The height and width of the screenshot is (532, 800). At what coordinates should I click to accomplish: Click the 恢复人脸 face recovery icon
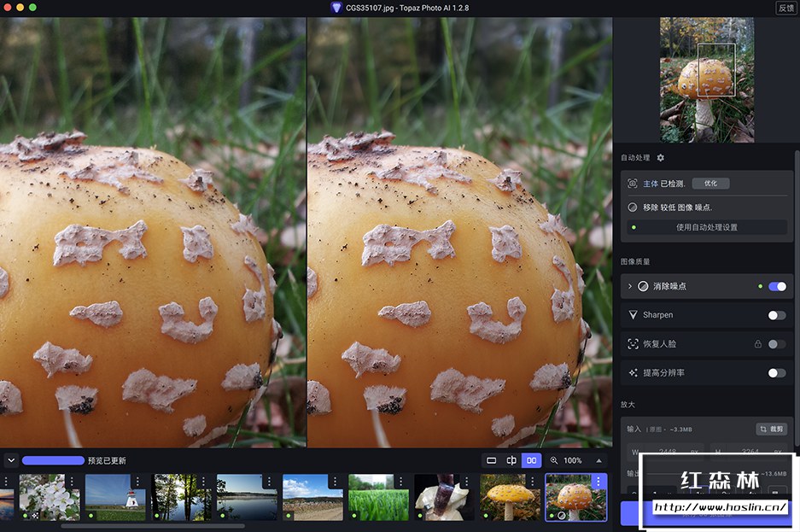tap(634, 344)
